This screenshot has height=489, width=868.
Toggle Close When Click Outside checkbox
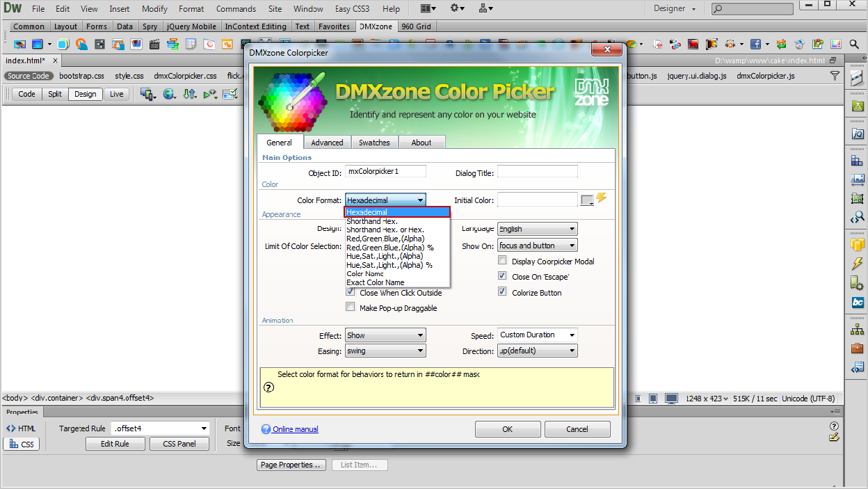point(351,292)
